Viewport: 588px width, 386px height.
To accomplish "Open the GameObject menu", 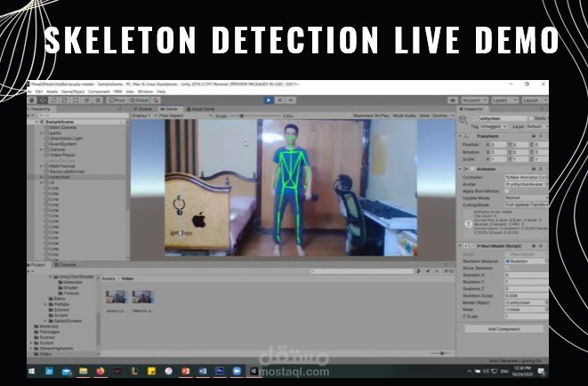I will pos(73,92).
